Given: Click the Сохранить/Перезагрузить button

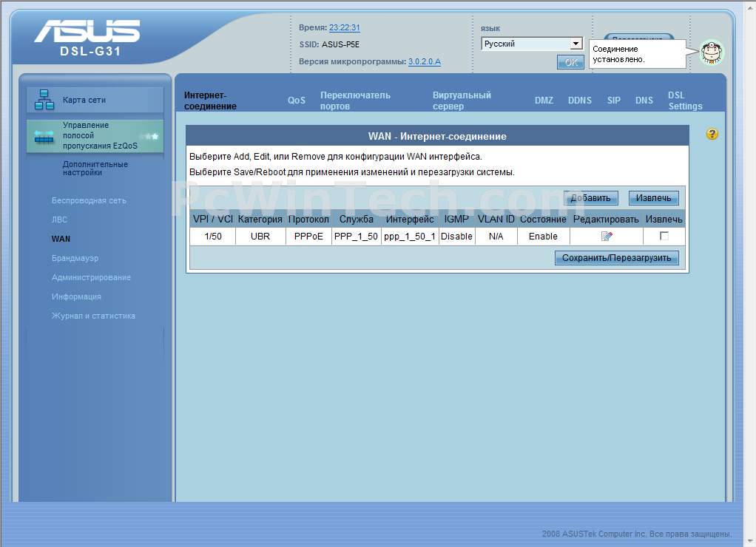Looking at the screenshot, I should point(617,258).
